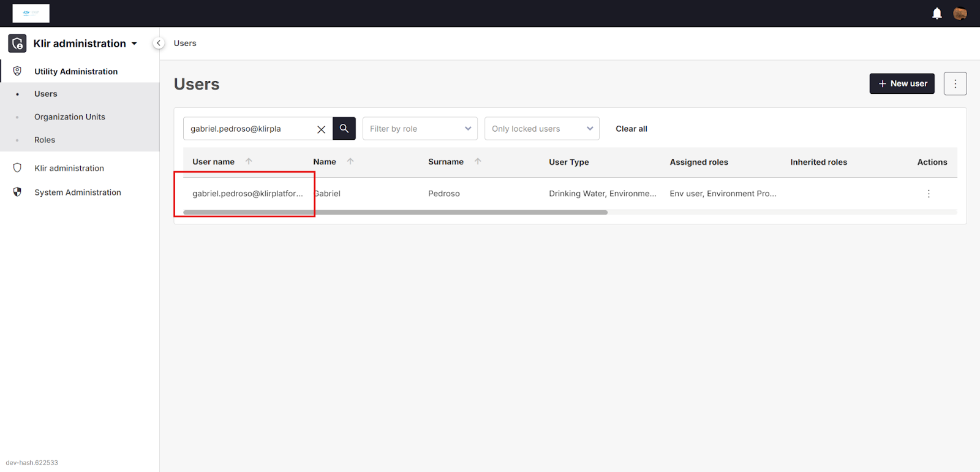This screenshot has width=980, height=472.
Task: Click the horizontal table scrollbar
Action: click(395, 213)
